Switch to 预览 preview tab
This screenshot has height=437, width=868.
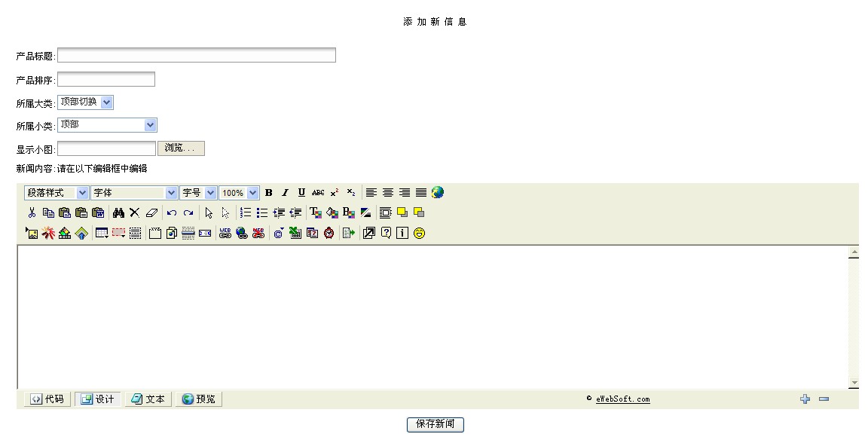199,399
